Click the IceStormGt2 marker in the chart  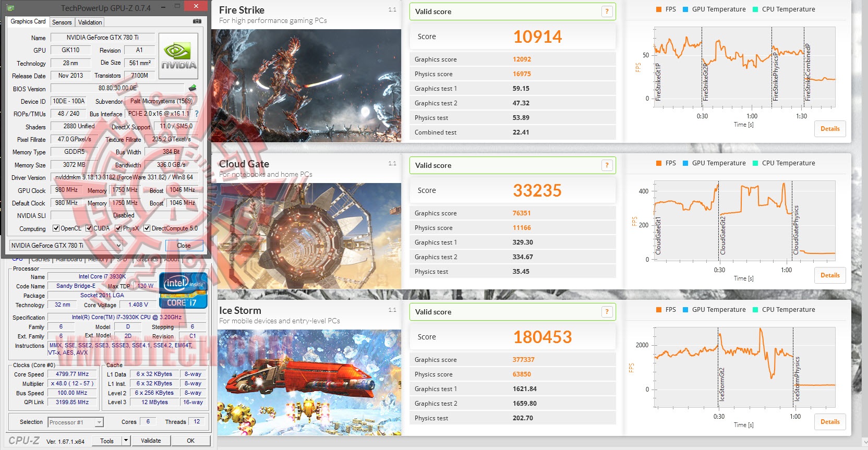pyautogui.click(x=722, y=384)
